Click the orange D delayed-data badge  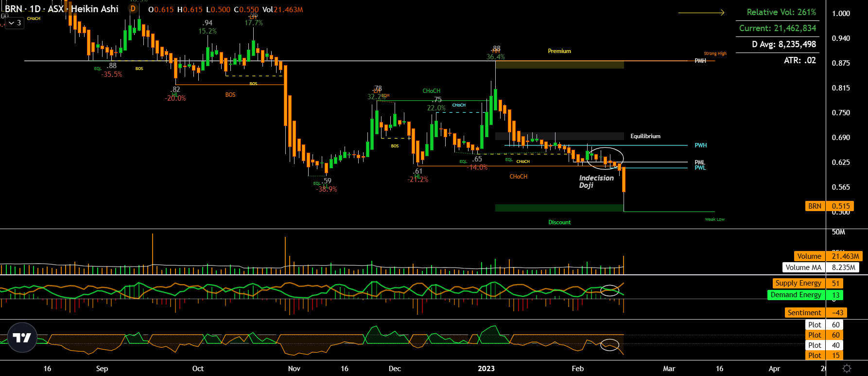(x=133, y=9)
